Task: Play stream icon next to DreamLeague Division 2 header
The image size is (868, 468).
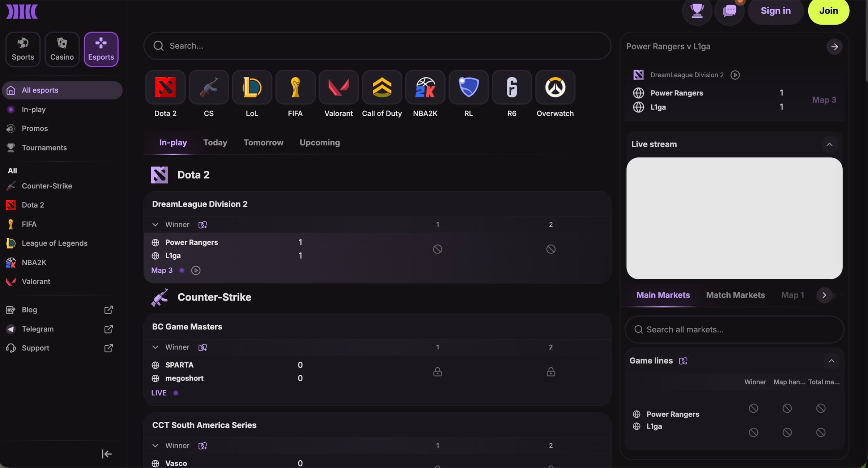Action: pyautogui.click(x=735, y=75)
